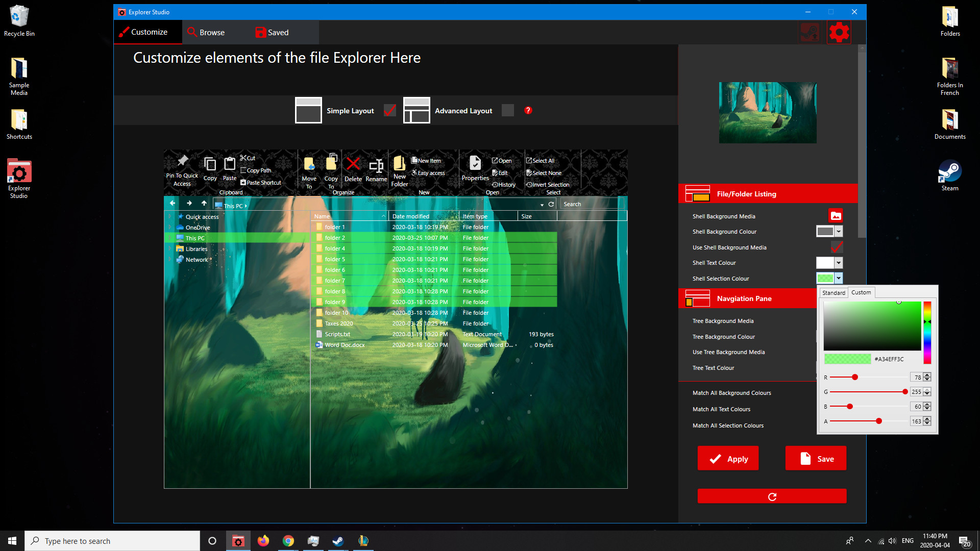Image resolution: width=980 pixels, height=551 pixels.
Task: Switch to the Customize tab
Action: click(148, 32)
